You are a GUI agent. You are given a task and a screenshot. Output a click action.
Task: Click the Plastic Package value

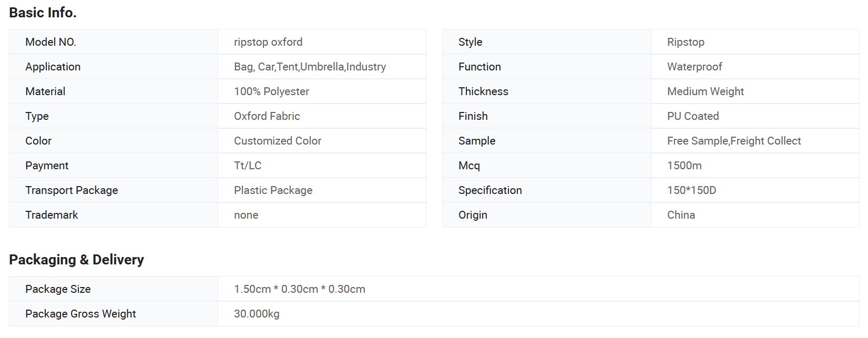coord(273,190)
